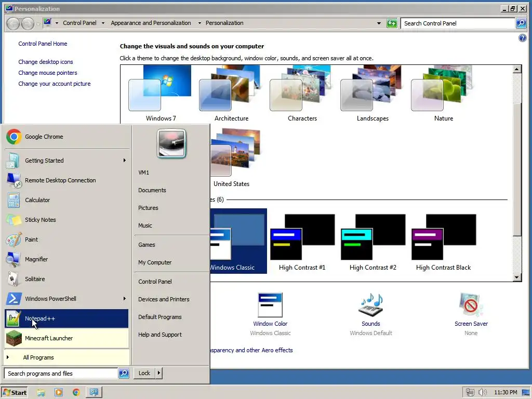Viewport: 532px width, 399px height.
Task: Expand Control Panel breadcrumb dropdown arrow
Action: (x=103, y=23)
